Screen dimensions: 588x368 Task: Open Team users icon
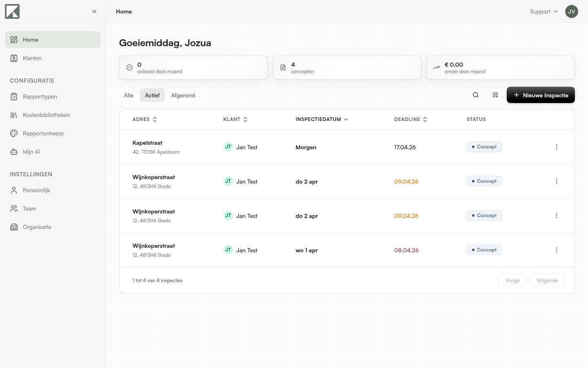point(14,209)
